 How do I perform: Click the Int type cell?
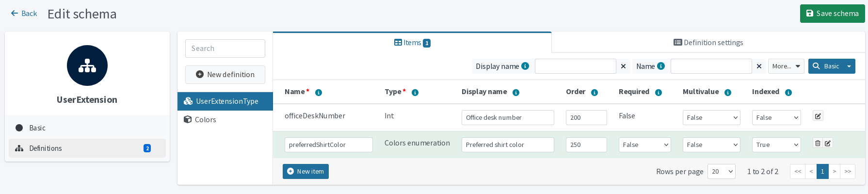pyautogui.click(x=389, y=116)
